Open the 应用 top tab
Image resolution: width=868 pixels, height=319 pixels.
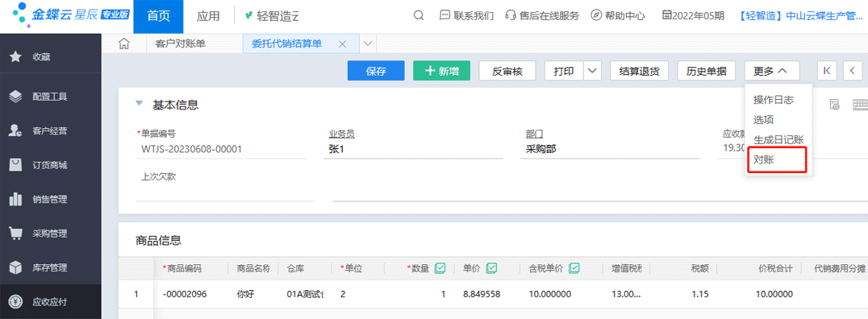pyautogui.click(x=208, y=16)
